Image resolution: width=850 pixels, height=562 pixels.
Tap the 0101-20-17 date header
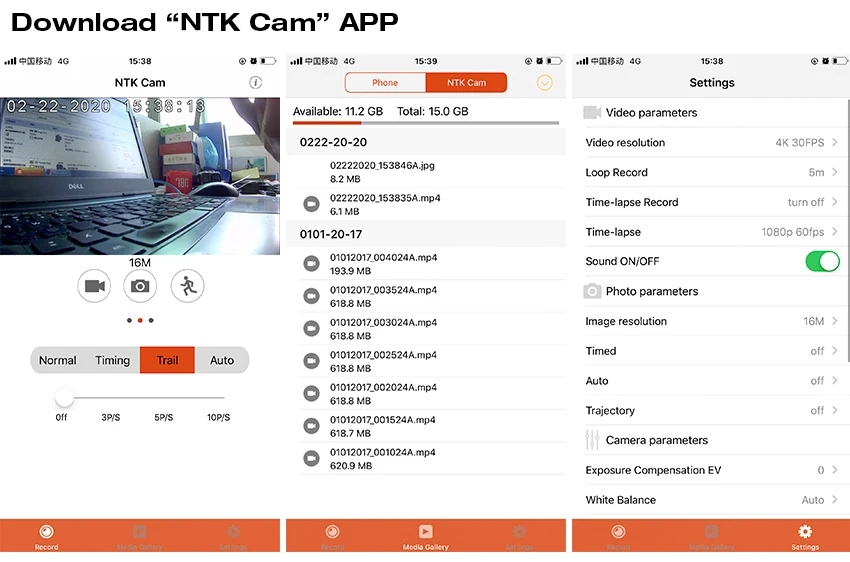pyautogui.click(x=426, y=234)
